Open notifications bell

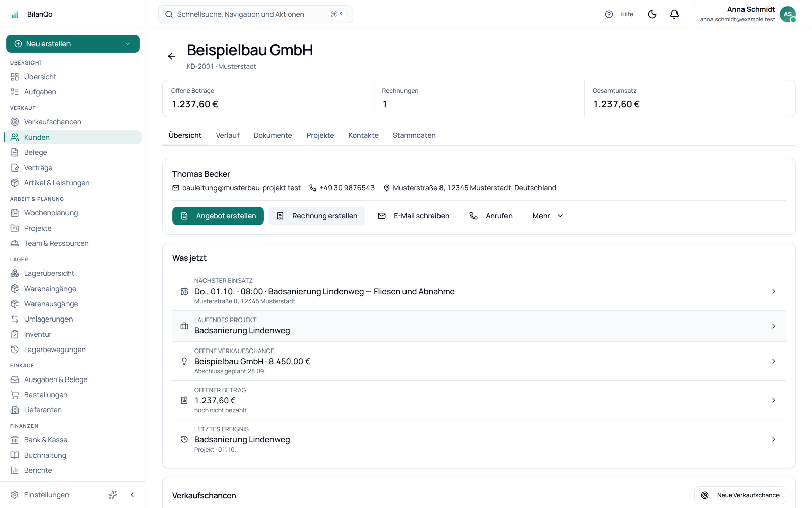674,14
